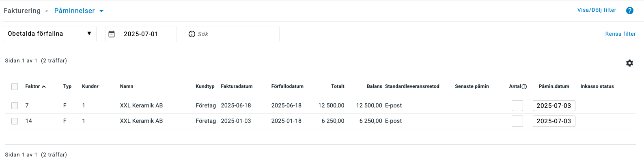Go to Fakturering in the breadcrumb

(x=22, y=11)
